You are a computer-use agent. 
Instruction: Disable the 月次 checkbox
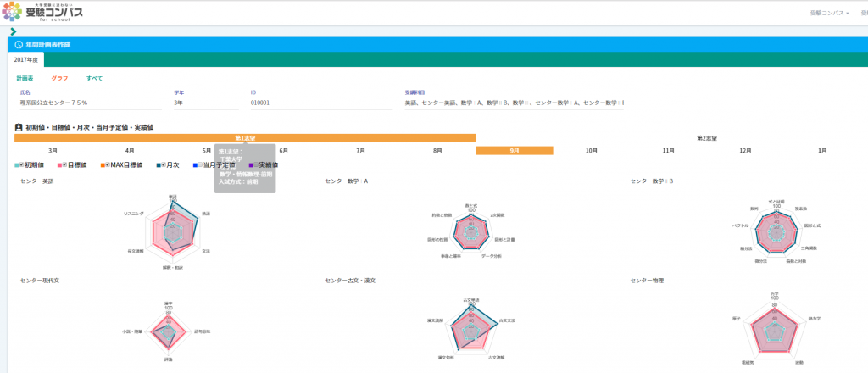click(162, 165)
